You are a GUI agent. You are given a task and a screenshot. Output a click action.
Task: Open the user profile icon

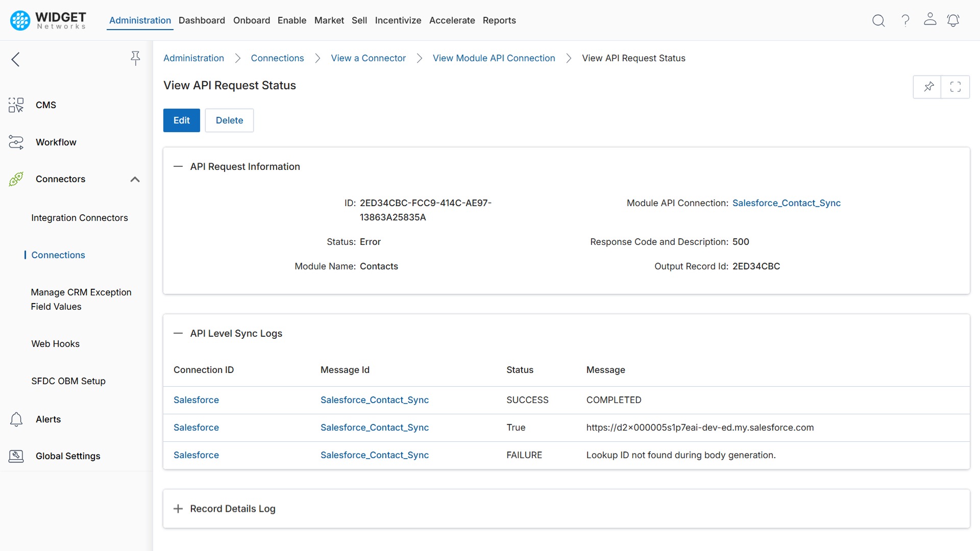pos(930,20)
